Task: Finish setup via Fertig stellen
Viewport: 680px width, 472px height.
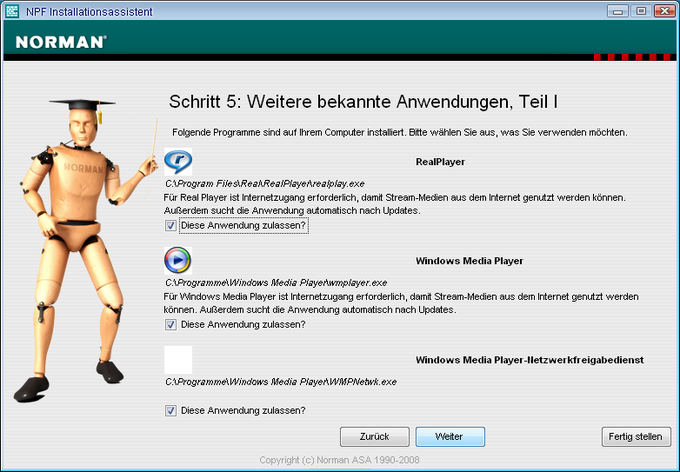Action: (x=636, y=437)
